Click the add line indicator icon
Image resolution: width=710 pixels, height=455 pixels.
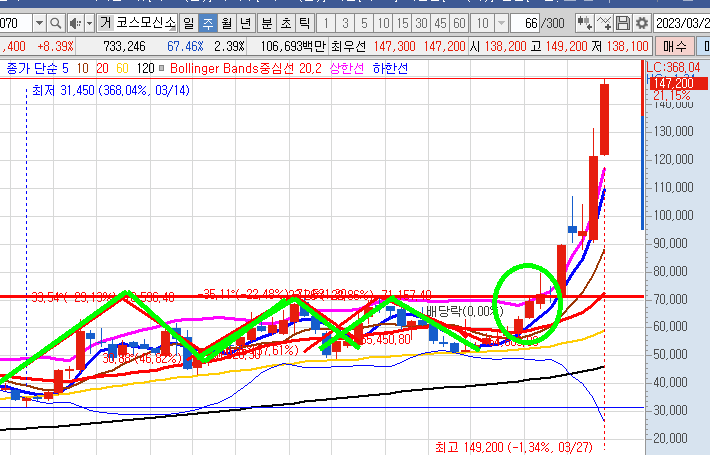tap(603, 22)
